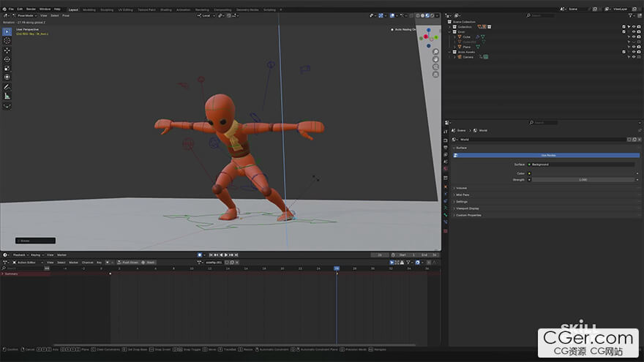Play animation forward
Screen dimensions: 644x362
(226, 255)
